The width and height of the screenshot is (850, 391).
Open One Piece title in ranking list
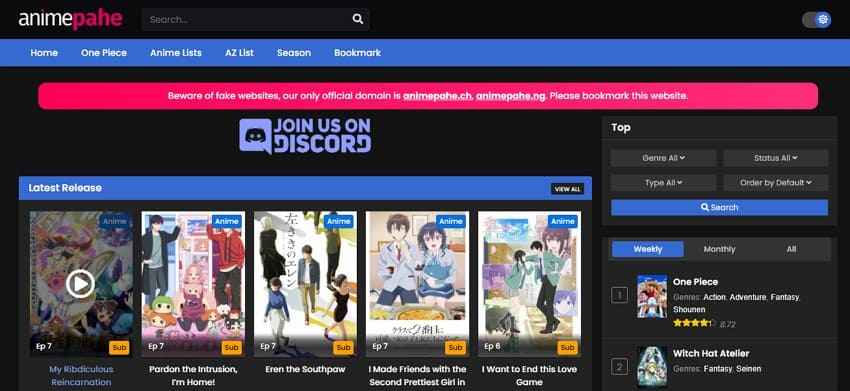click(696, 281)
